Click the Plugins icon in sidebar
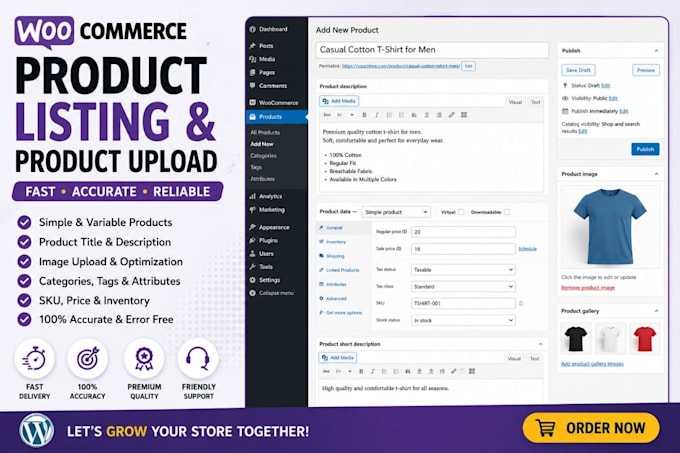The image size is (680, 453). click(252, 241)
